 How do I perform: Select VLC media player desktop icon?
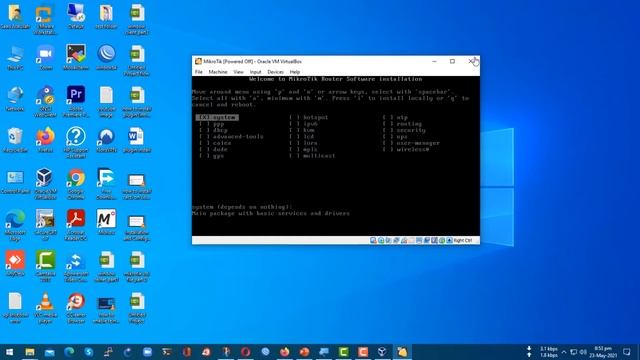pyautogui.click(x=45, y=307)
